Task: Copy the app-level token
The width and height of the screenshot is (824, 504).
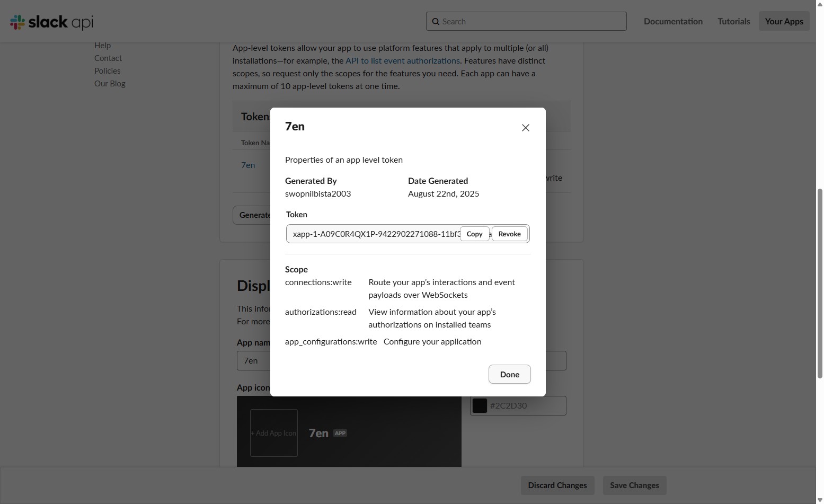Action: click(x=474, y=234)
